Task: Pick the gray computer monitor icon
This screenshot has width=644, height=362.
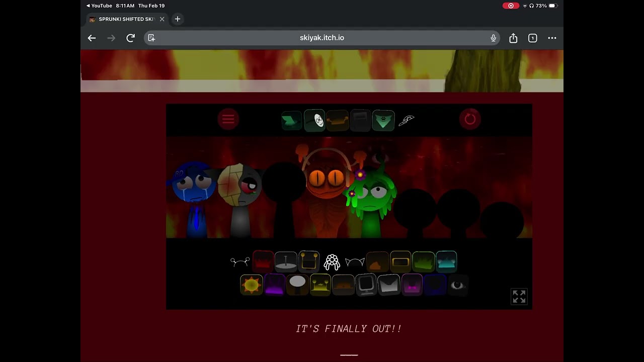Action: click(366, 285)
